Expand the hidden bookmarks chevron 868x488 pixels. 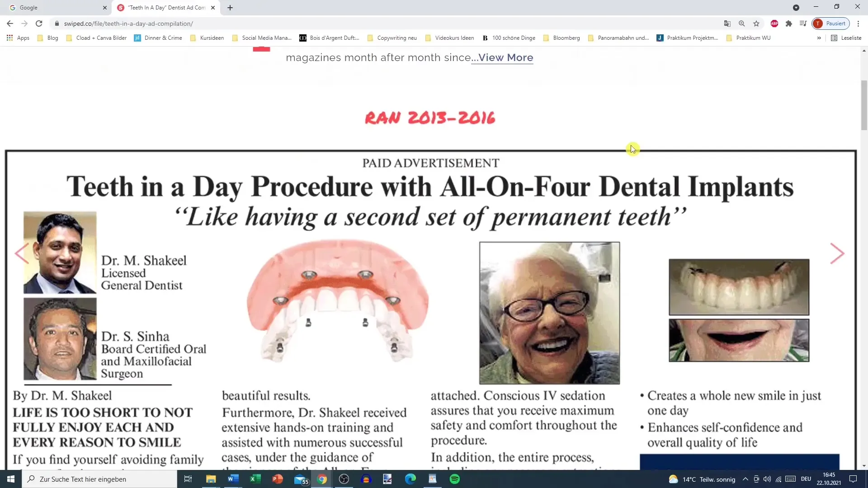click(819, 38)
